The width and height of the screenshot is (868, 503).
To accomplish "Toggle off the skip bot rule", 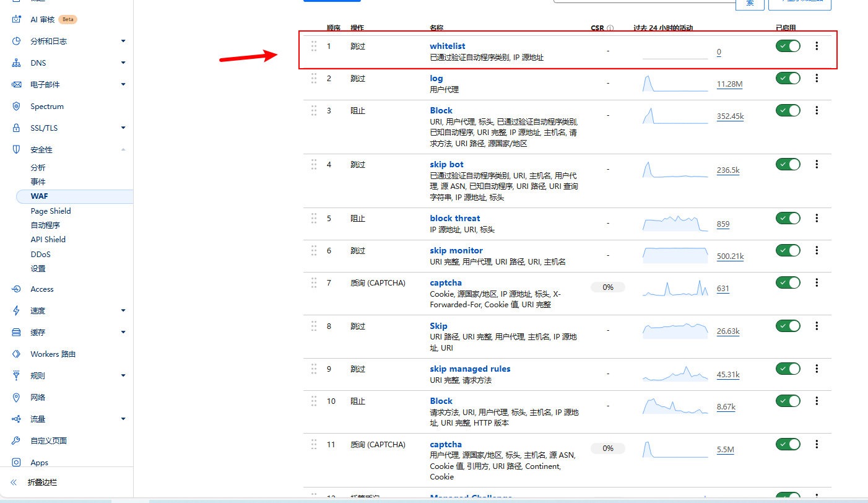I will [x=788, y=164].
